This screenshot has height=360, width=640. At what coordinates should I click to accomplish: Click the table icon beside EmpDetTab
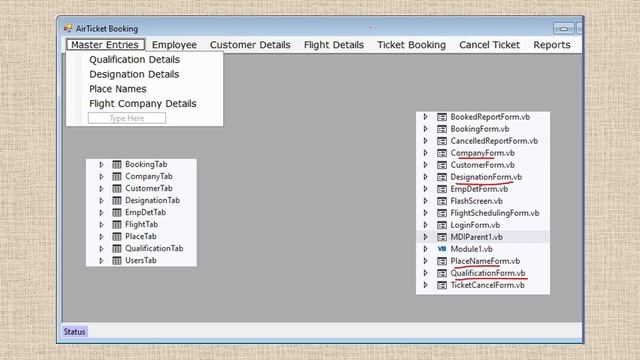[x=117, y=213]
